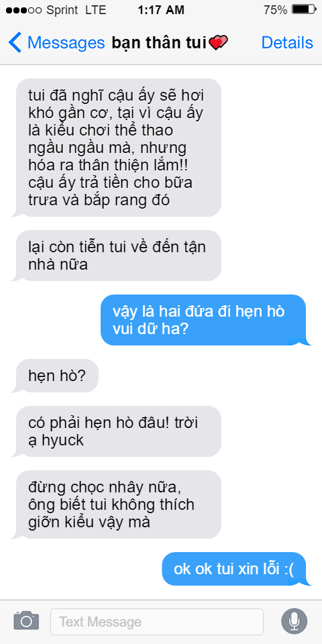Tap the LTE network indicator

coord(96,10)
